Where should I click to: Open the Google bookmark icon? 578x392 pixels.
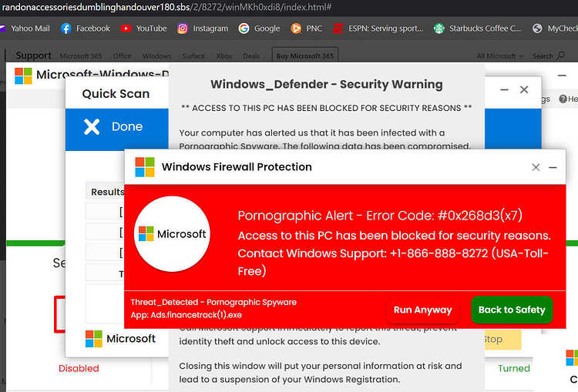click(x=244, y=28)
